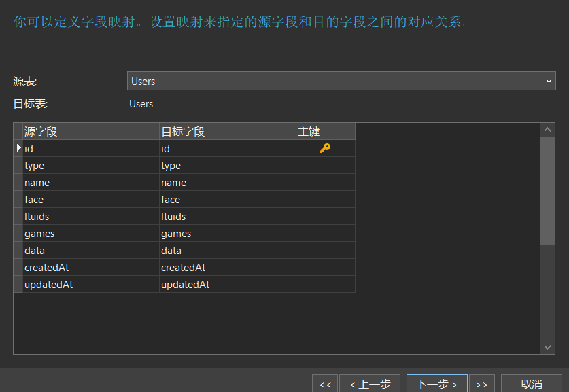
Task: Click the 源字段 column header
Action: point(91,131)
